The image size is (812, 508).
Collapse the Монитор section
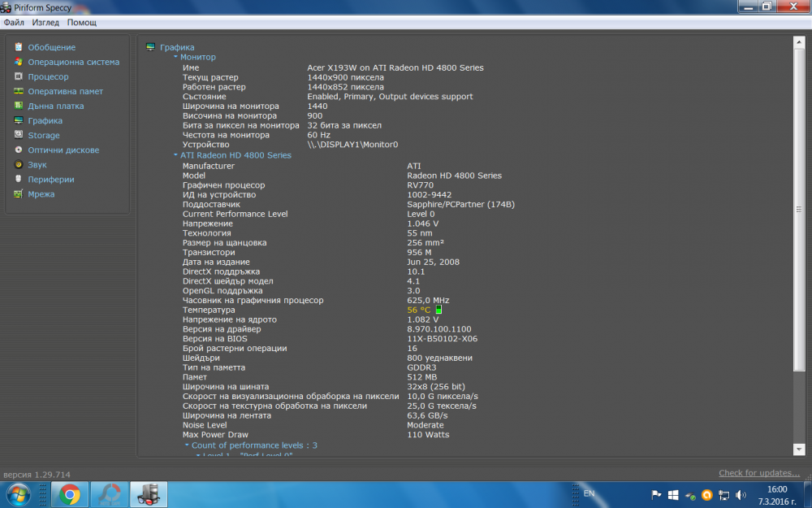175,57
